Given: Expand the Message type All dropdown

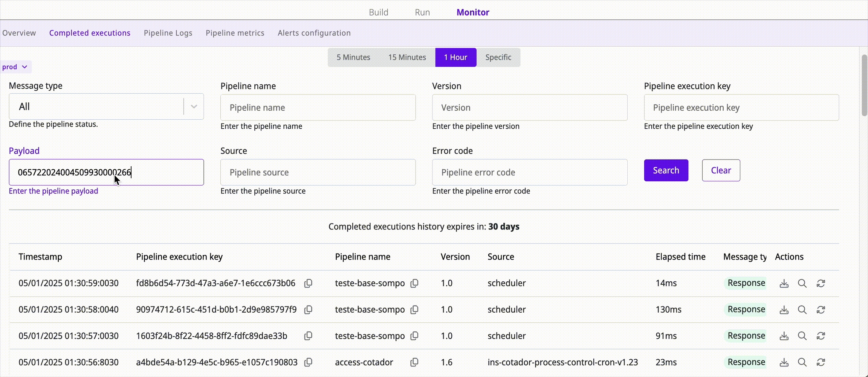Looking at the screenshot, I should (194, 106).
